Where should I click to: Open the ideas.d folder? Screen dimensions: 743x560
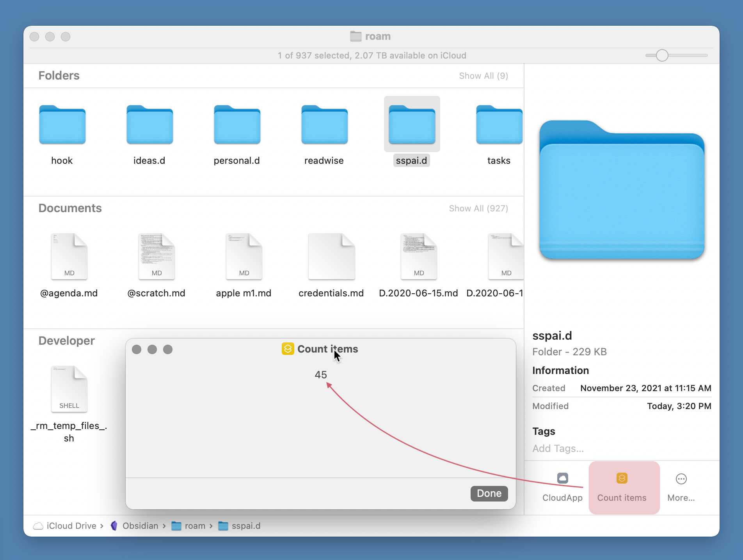[149, 125]
